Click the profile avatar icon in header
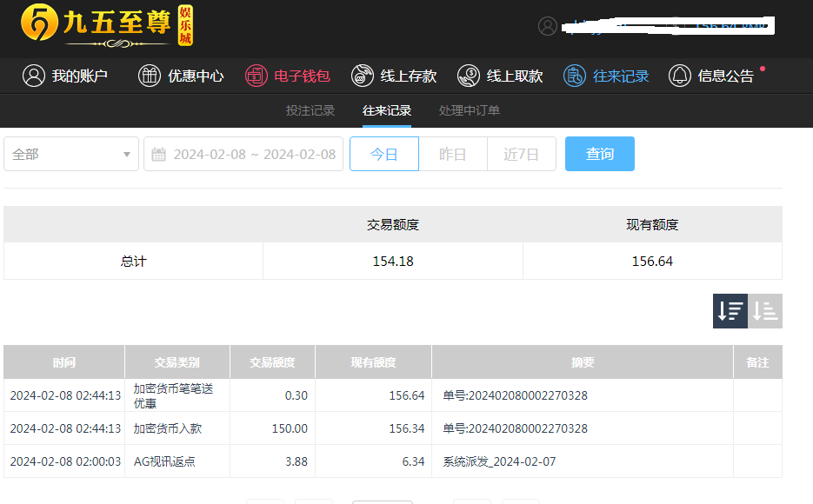Viewport: 813px width, 504px height. point(548,26)
